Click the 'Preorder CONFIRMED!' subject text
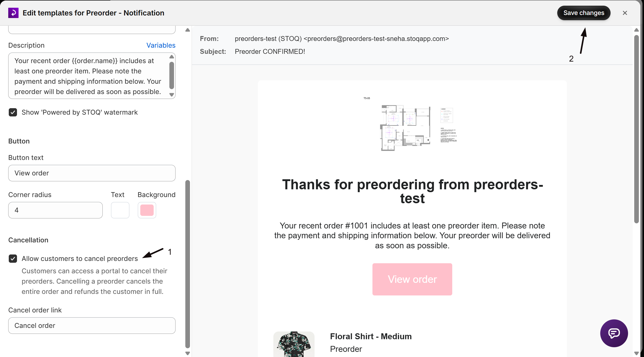 (270, 52)
